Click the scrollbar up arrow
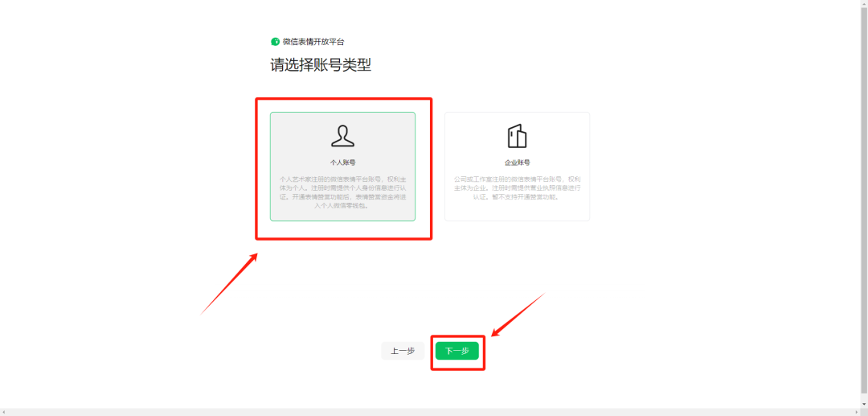This screenshot has height=416, width=868. point(863,3)
